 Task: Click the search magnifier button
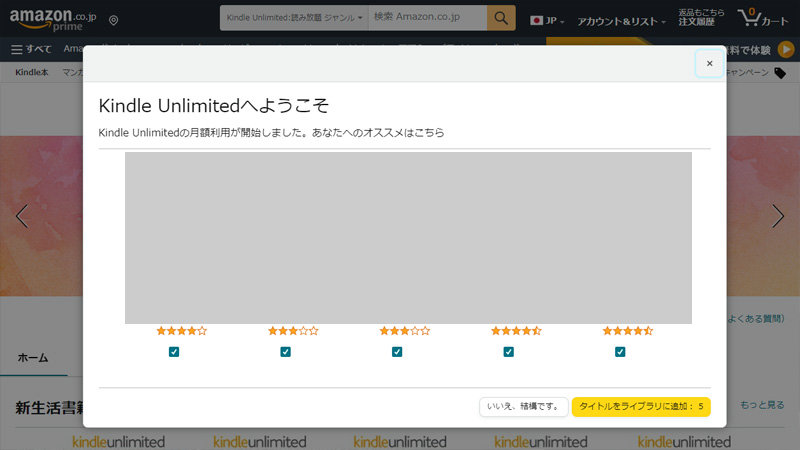coord(501,18)
